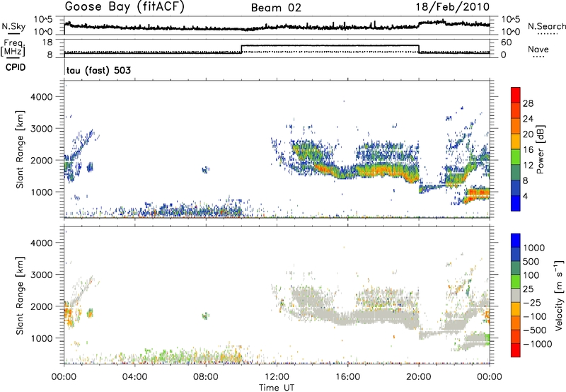
Task: Click the teal green segment of Velocity color bar
Action: point(516,268)
